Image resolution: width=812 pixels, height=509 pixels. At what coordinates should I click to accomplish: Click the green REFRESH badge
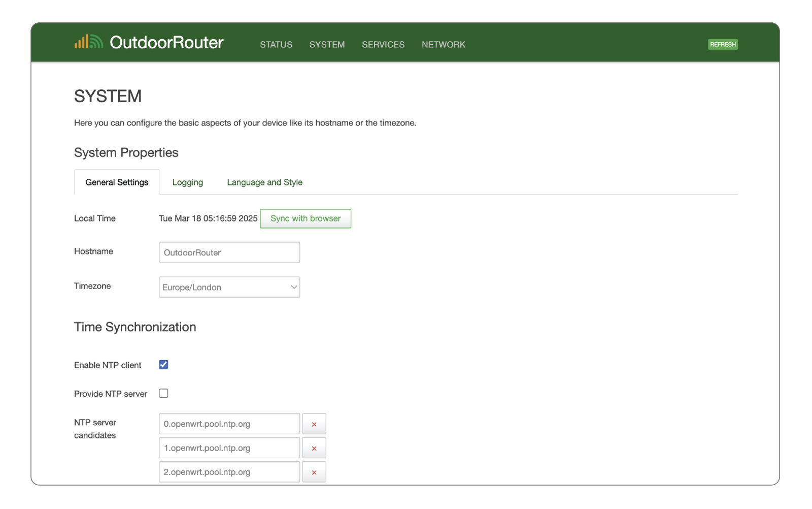tap(723, 45)
